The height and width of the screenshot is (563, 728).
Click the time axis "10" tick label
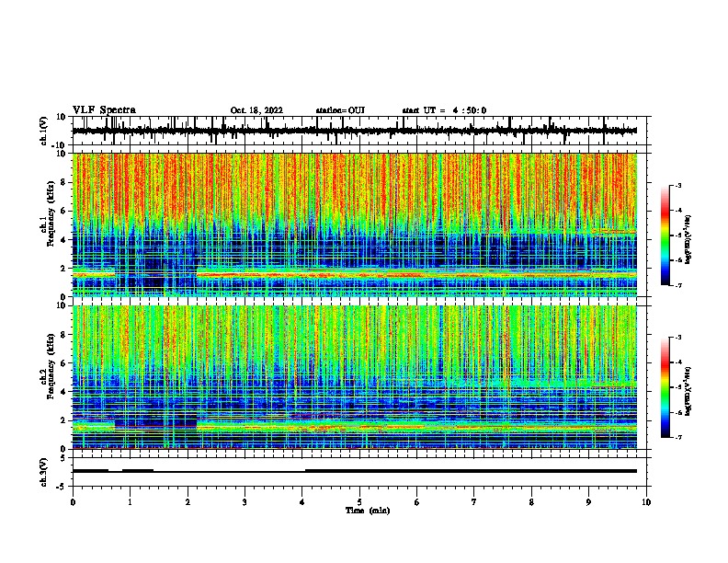click(x=646, y=502)
